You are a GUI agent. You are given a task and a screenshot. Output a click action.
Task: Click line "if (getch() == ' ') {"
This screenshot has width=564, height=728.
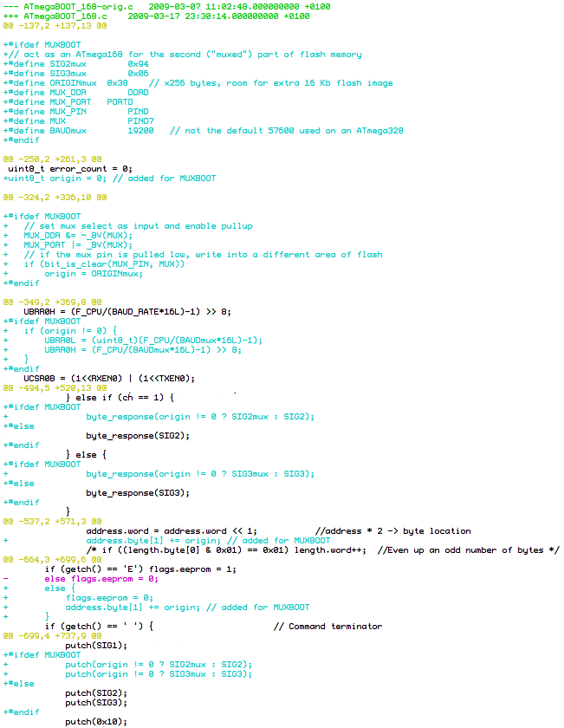click(99, 626)
